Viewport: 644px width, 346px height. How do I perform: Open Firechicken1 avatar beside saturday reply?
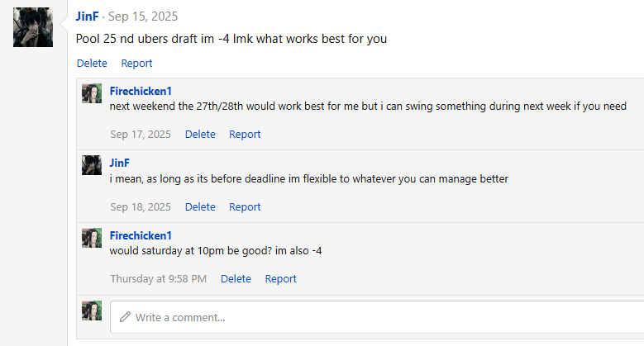point(92,238)
